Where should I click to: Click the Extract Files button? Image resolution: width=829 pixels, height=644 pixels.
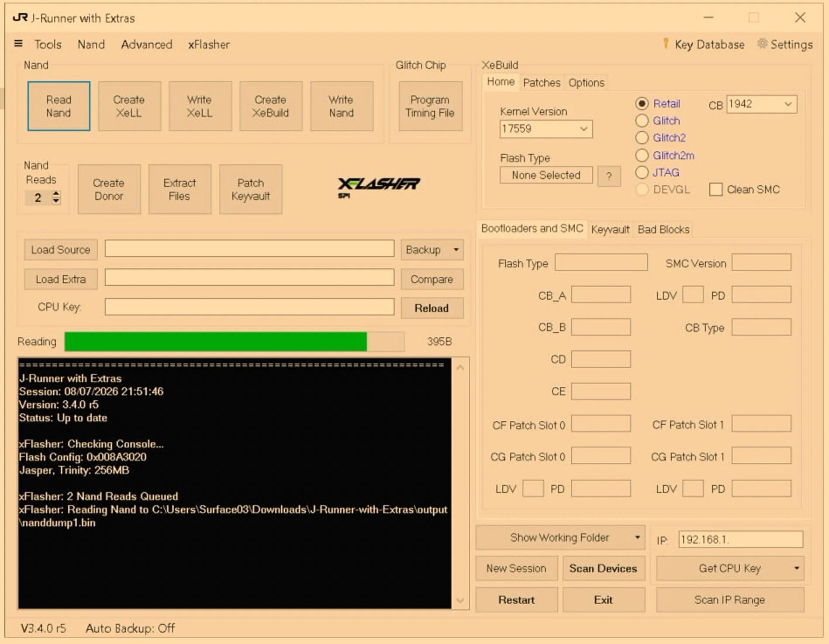[180, 189]
